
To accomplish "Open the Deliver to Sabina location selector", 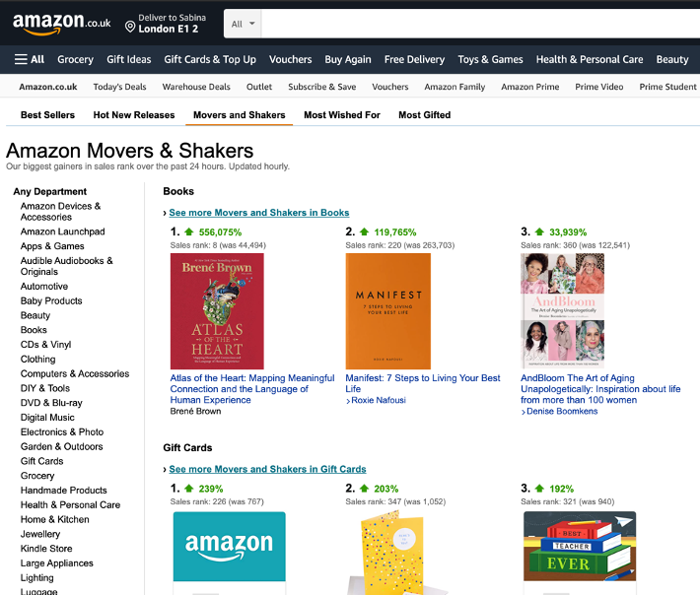I will [166, 24].
